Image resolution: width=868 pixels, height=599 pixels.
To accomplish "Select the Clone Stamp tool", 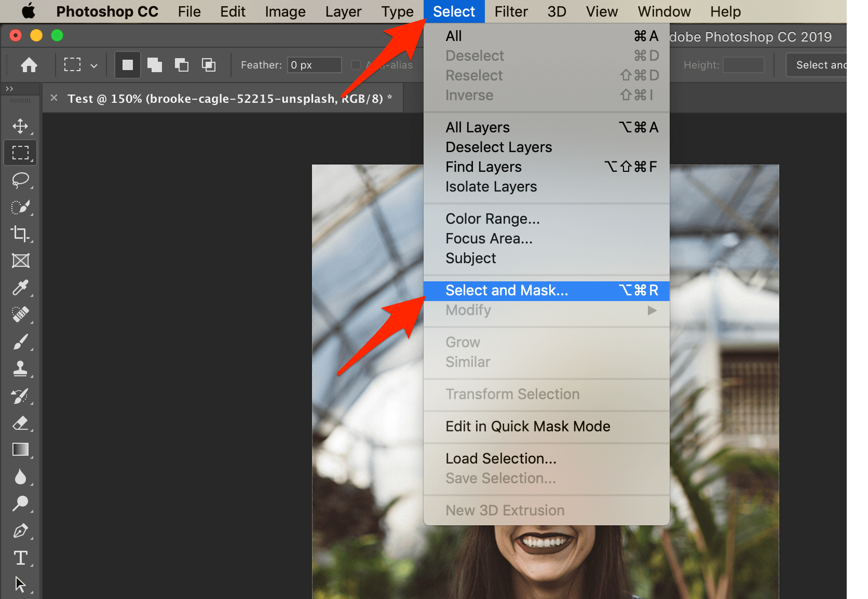I will 20,369.
